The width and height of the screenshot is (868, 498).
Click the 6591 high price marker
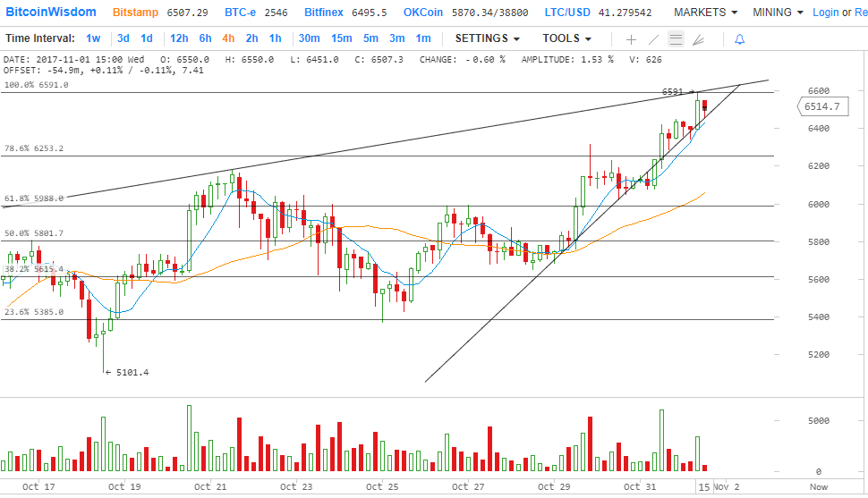673,92
